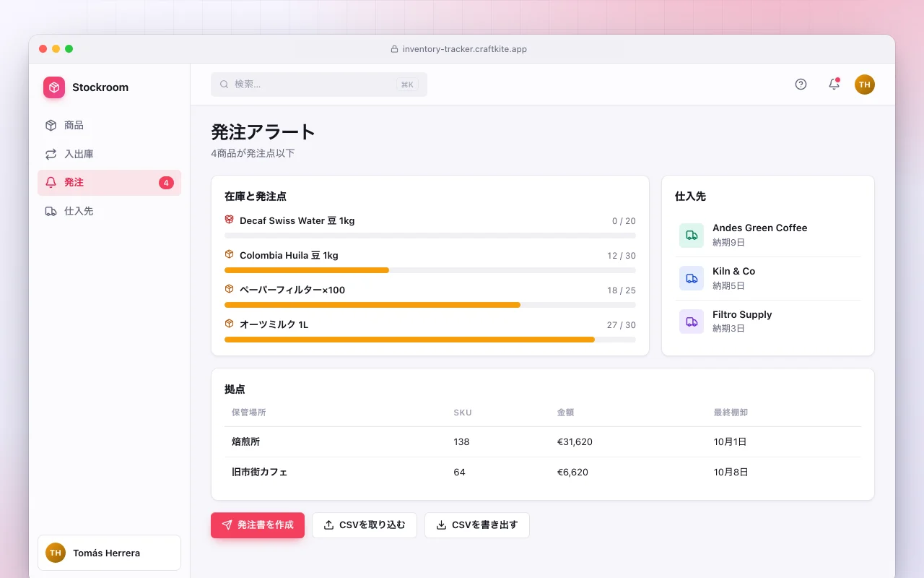The height and width of the screenshot is (578, 924).
Task: Click the ⌘K shortcut hint
Action: coord(407,85)
